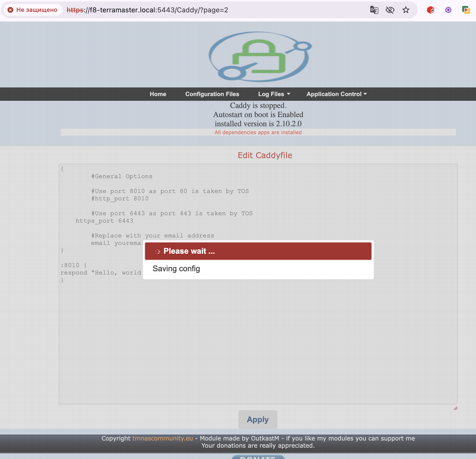
Task: Open the red cube browser extension
Action: [x=430, y=10]
